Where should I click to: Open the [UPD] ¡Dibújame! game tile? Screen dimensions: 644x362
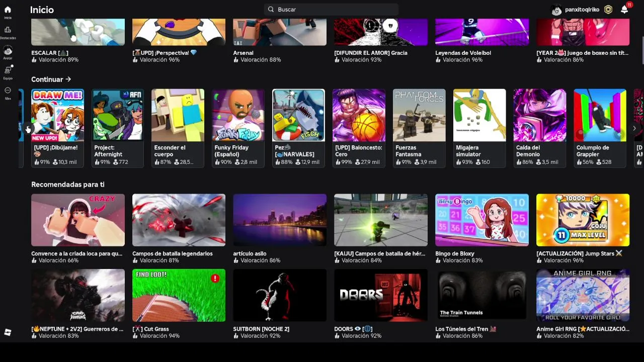[x=58, y=128]
